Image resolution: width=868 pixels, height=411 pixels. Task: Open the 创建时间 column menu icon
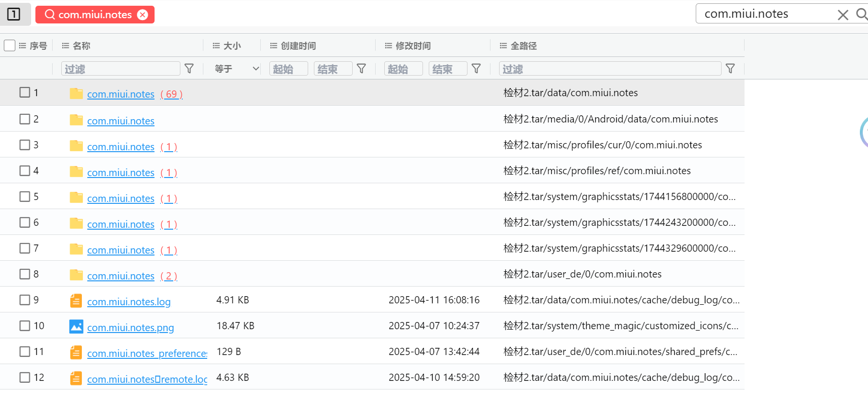click(274, 46)
